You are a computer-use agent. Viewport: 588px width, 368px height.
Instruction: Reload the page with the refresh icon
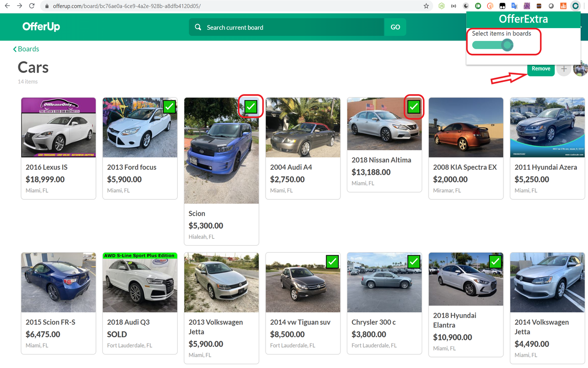point(32,6)
